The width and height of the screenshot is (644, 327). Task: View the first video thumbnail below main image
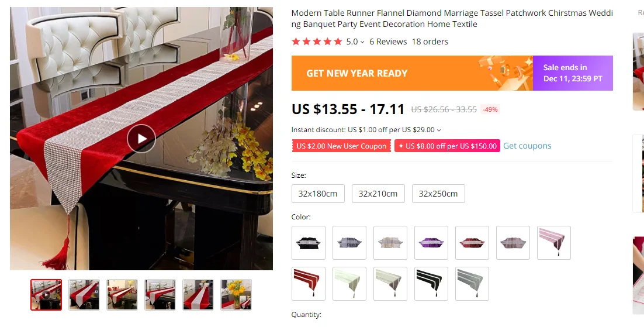pos(46,294)
